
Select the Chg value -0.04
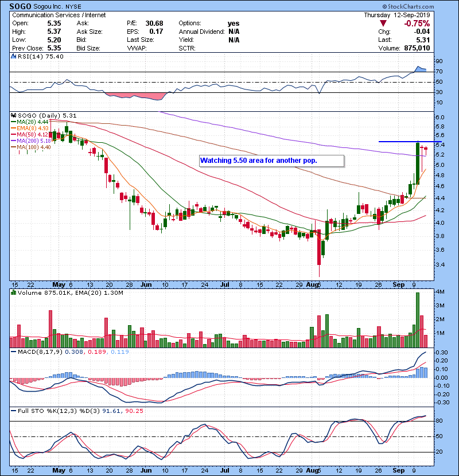[422, 32]
